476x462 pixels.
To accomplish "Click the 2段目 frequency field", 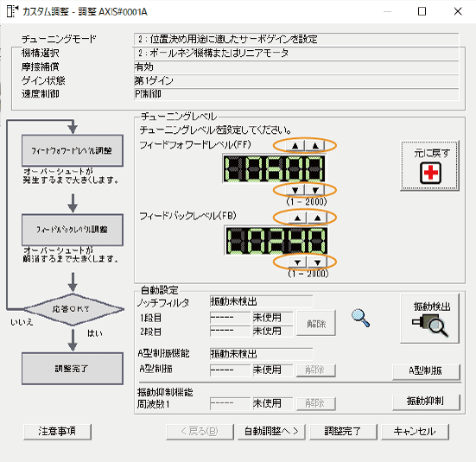I will pyautogui.click(x=230, y=331).
